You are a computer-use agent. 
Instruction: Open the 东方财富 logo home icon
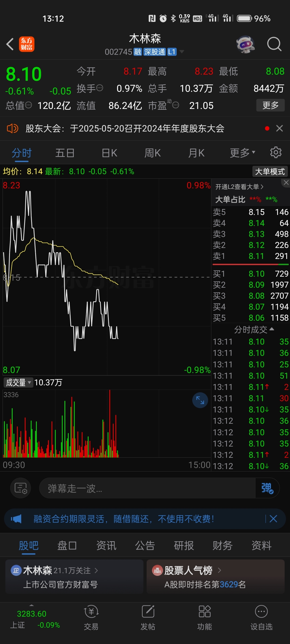click(27, 44)
